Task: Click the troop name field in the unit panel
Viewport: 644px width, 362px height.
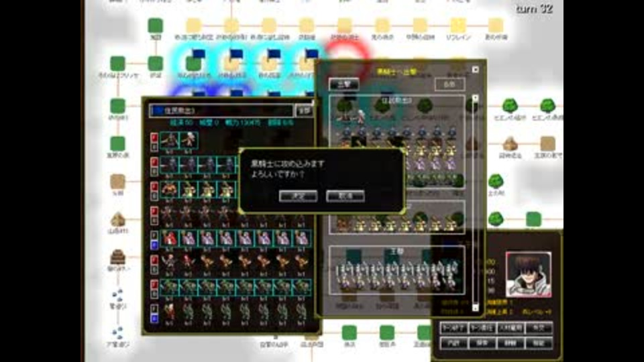Action: (221, 111)
